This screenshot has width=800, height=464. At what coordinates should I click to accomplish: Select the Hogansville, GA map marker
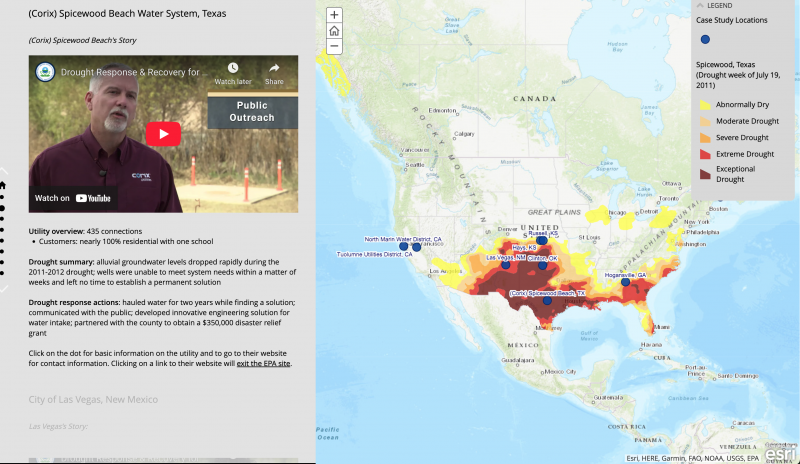click(x=626, y=282)
